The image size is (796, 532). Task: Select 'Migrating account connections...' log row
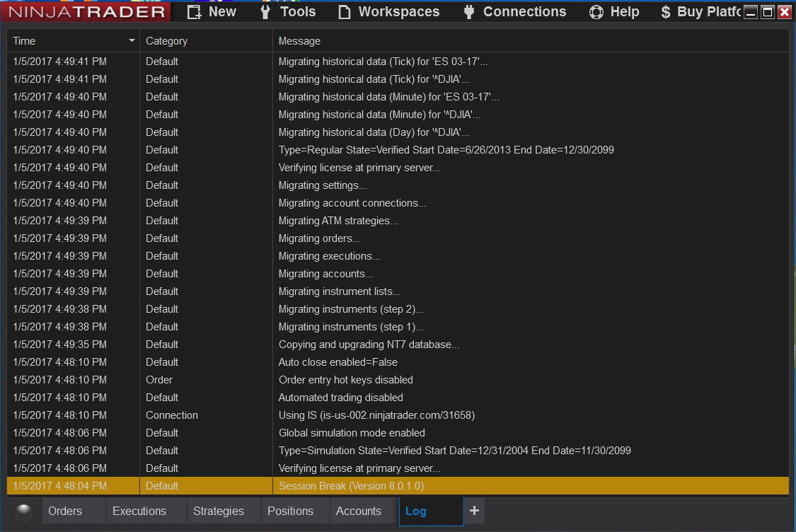point(398,202)
